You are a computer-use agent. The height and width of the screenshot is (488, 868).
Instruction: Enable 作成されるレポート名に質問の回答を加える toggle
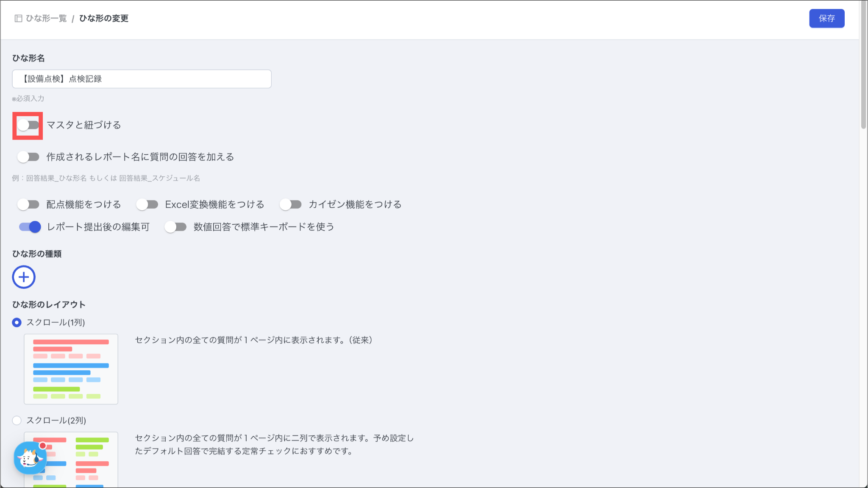pyautogui.click(x=28, y=157)
